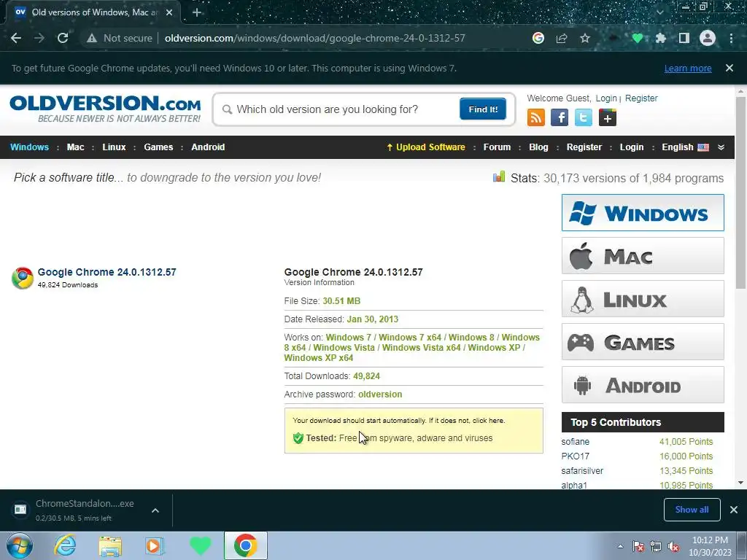Click the Find It! button

[483, 109]
